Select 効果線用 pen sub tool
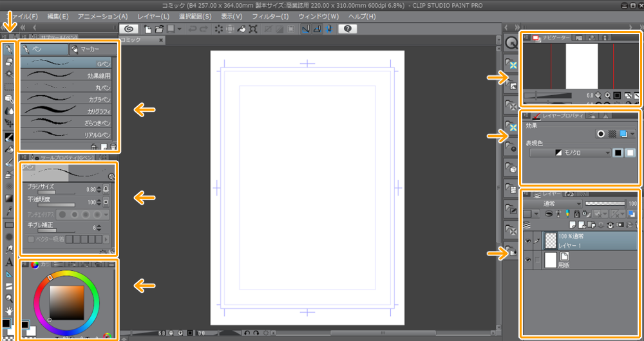Viewport: 644px width, 341px height. click(66, 75)
